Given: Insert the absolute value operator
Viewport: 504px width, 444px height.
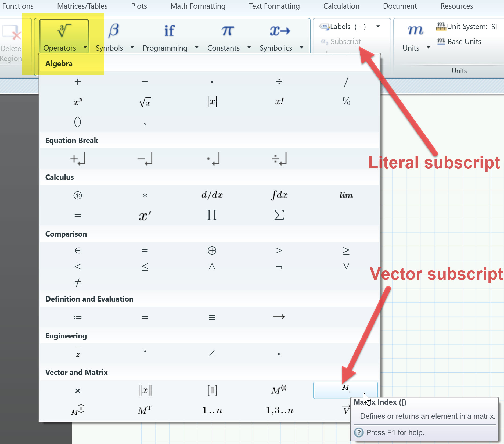Looking at the screenshot, I should point(212,102).
